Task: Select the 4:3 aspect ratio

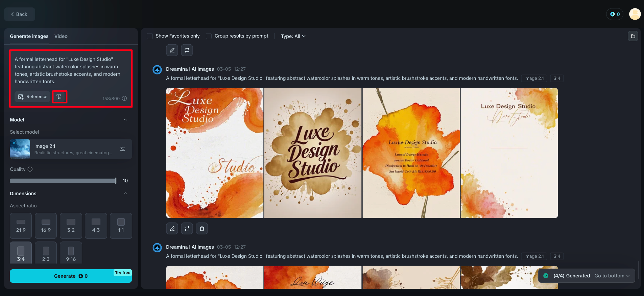Action: 96,226
